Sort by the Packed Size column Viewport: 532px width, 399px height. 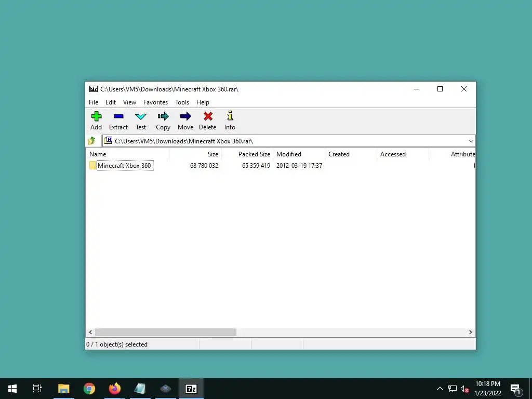247,154
